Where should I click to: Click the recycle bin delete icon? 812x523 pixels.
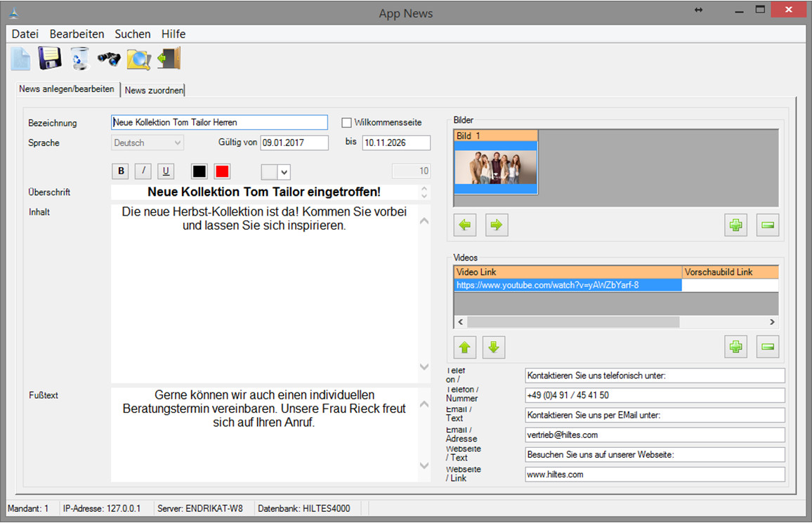tap(80, 58)
